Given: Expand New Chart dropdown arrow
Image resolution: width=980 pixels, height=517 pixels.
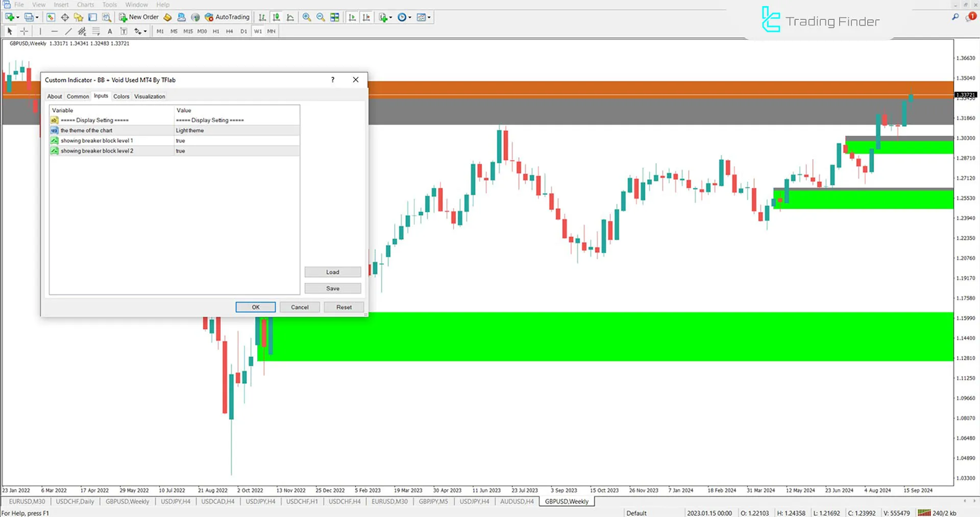Looking at the screenshot, I should click(x=18, y=17).
